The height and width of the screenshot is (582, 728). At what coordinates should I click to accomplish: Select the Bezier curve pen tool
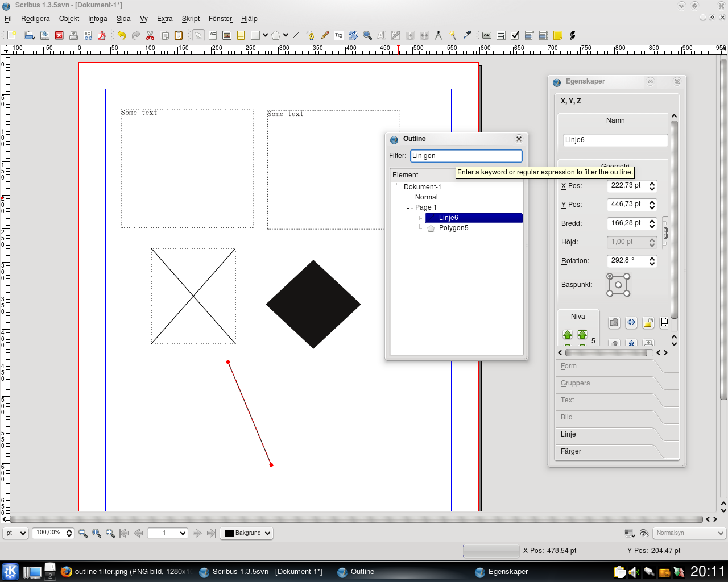coord(311,35)
